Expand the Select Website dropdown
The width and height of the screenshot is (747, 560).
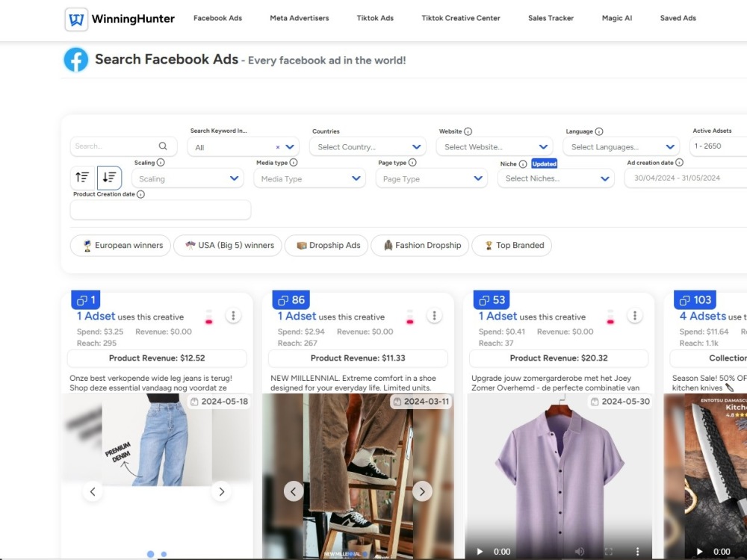(x=495, y=146)
